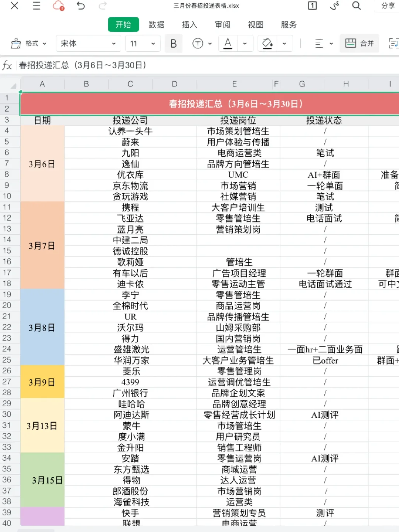Select the 已offer status cell

pyautogui.click(x=324, y=360)
